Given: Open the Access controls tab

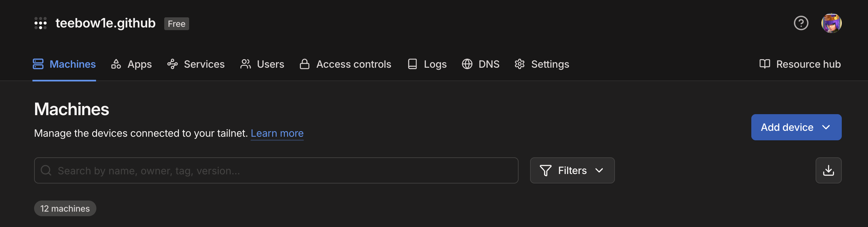Looking at the screenshot, I should pos(345,64).
